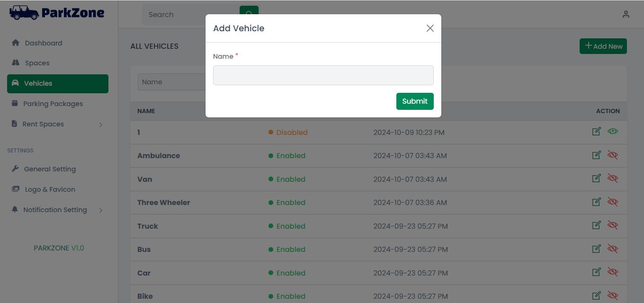Click the General Setting wrench icon
This screenshot has height=303, width=644.
point(15,169)
